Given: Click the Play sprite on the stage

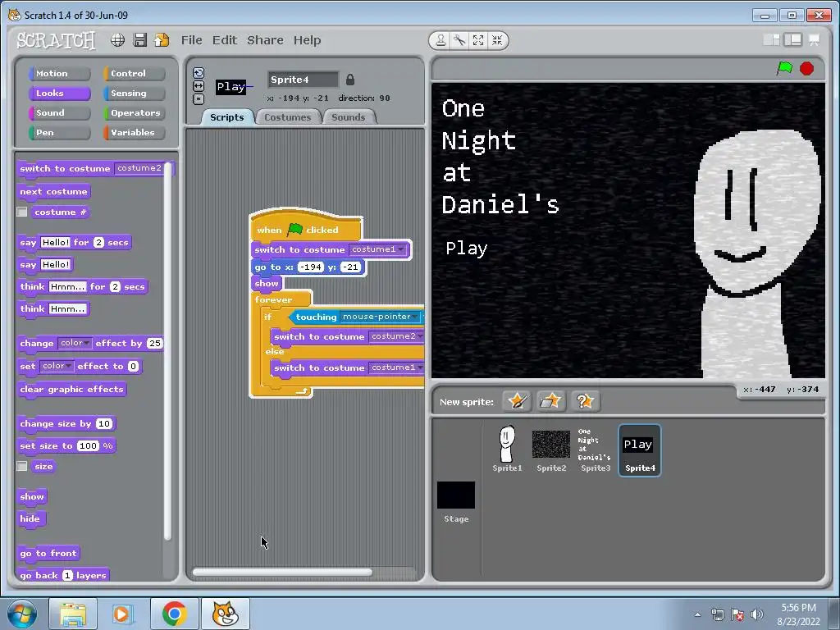Looking at the screenshot, I should point(467,249).
